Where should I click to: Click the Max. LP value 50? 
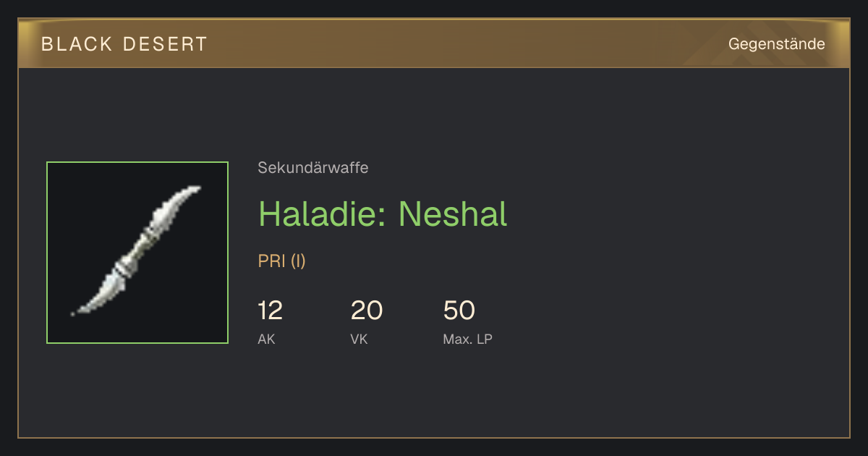tap(459, 311)
